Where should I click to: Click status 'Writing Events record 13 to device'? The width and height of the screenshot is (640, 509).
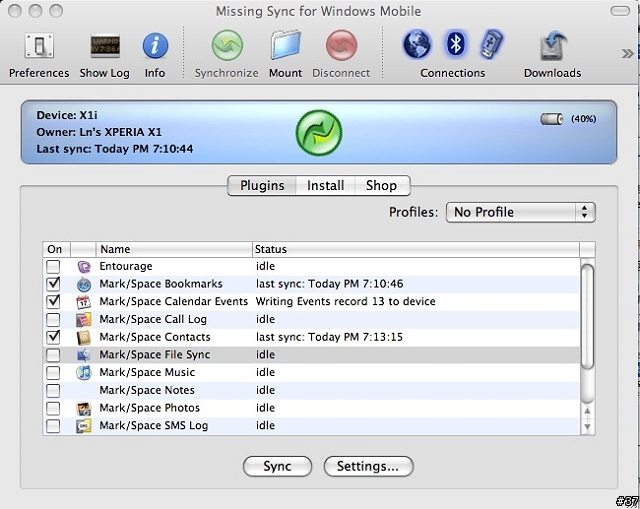point(345,302)
